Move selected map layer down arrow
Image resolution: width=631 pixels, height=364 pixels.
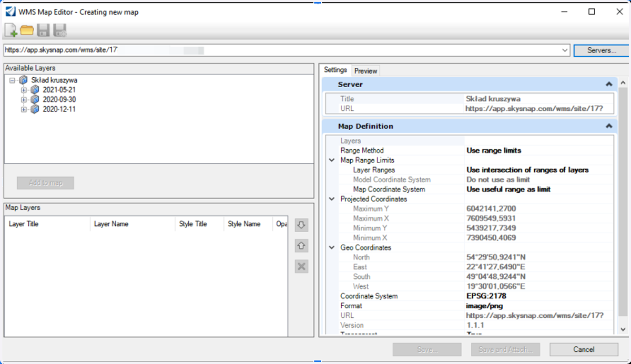pos(301,225)
